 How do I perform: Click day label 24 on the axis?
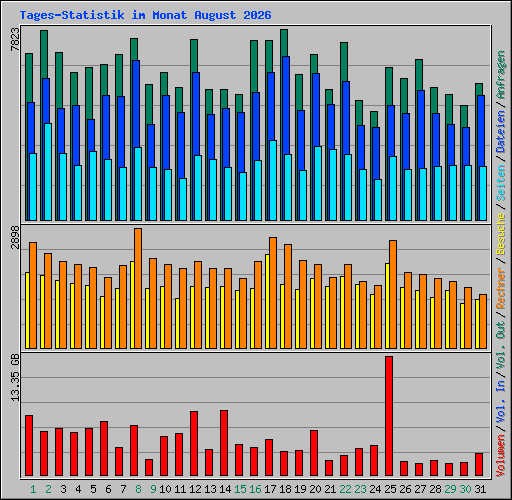375,489
